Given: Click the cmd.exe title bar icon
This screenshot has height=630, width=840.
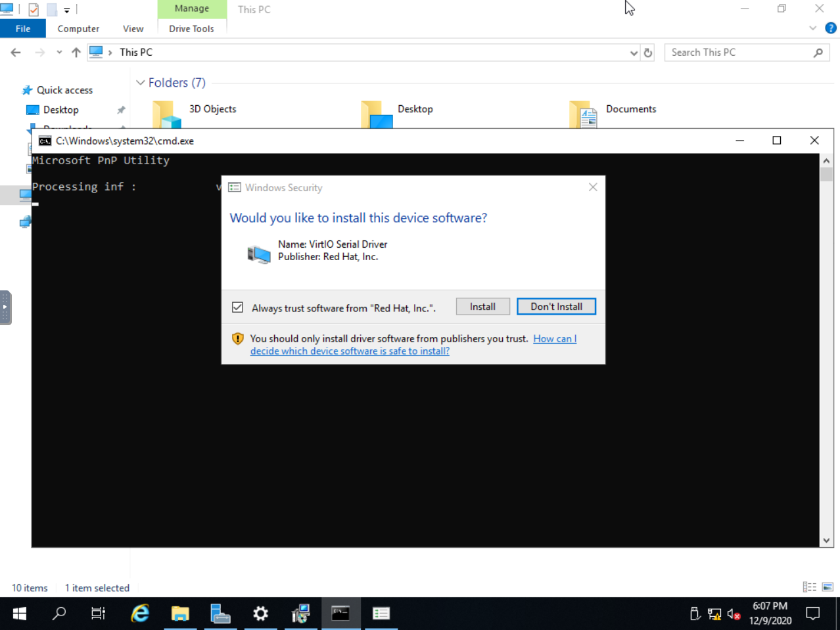Looking at the screenshot, I should [x=45, y=141].
